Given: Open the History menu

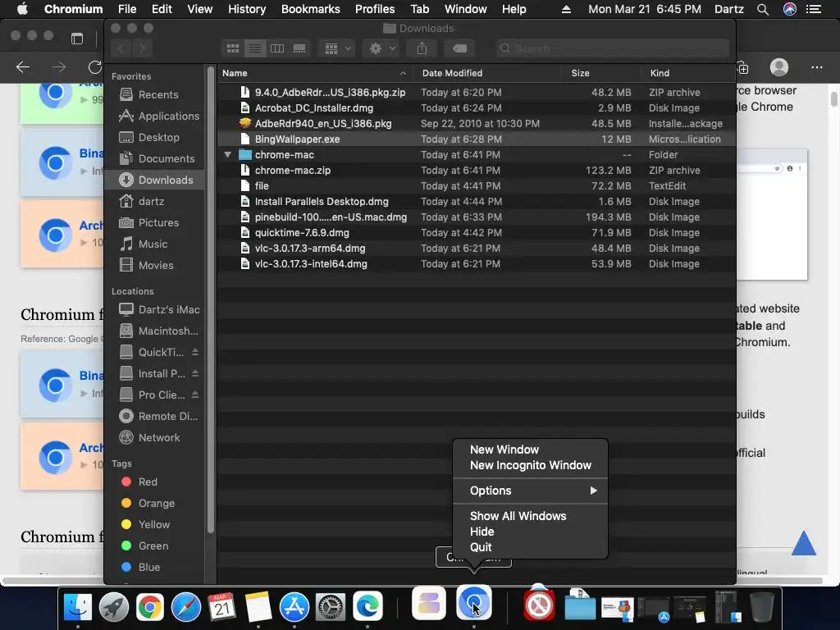Looking at the screenshot, I should tap(247, 9).
